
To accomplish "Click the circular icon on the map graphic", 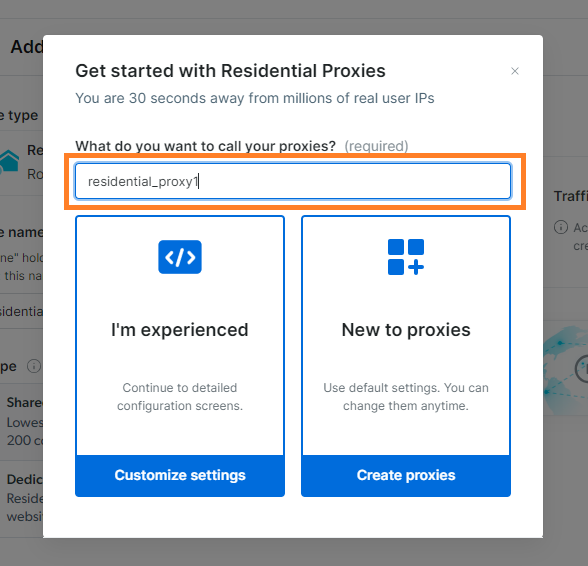I will pos(582,369).
